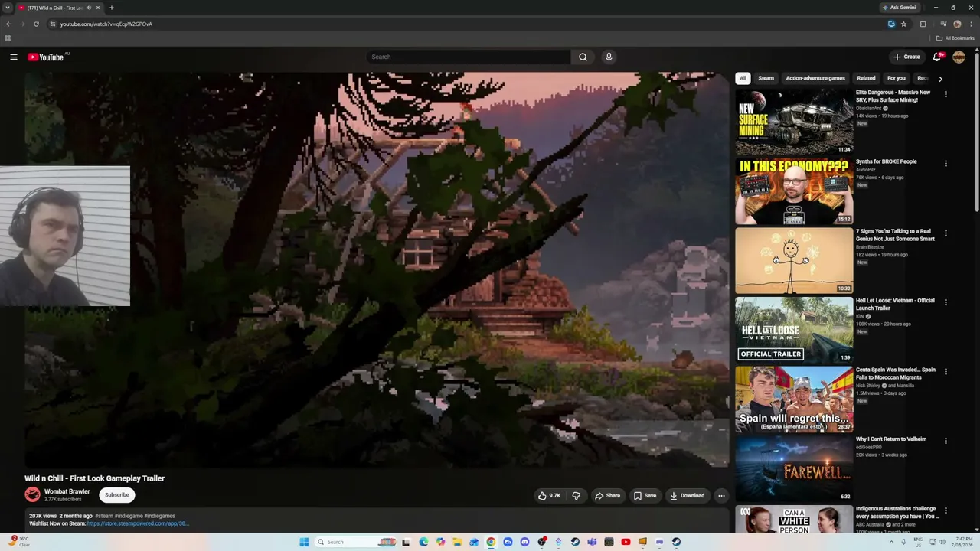Open Elite Dangerous surface mining thumbnail
The image size is (980, 551).
tap(794, 122)
